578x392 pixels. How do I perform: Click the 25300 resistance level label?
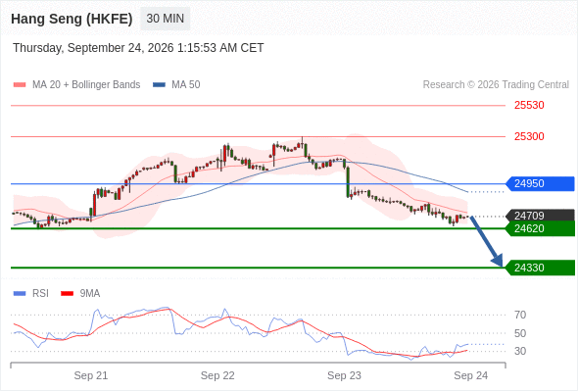point(529,136)
